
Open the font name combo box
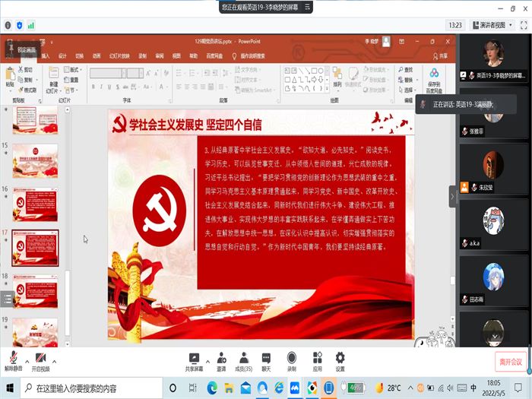(x=108, y=73)
